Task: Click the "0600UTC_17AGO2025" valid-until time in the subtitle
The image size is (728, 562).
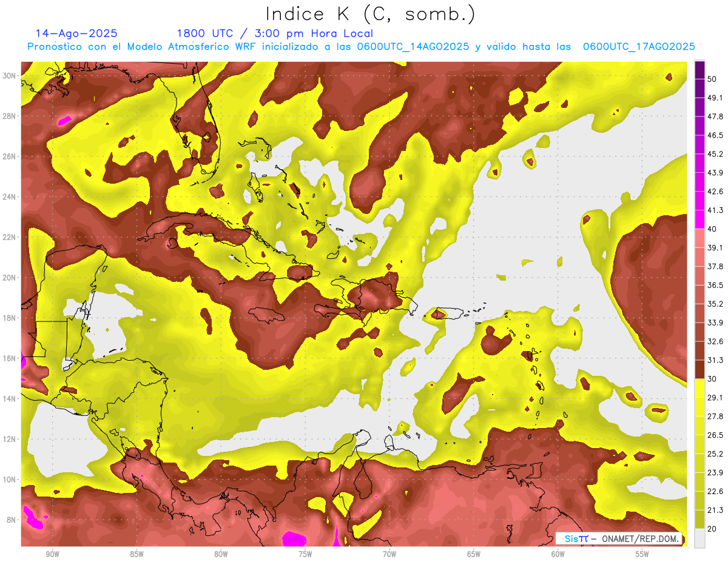Action: coord(639,47)
